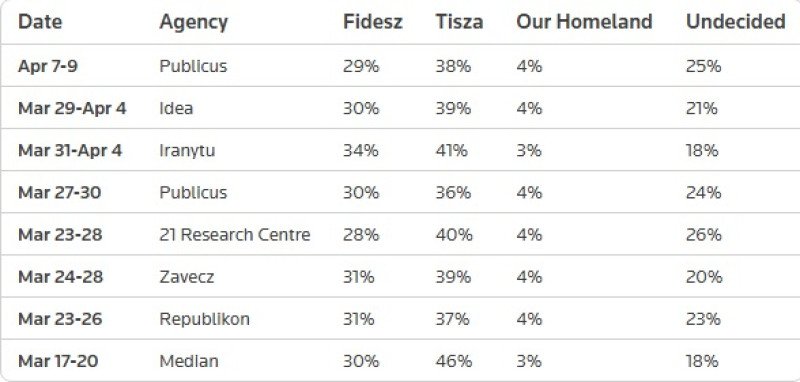Select the Tisza column header
The image size is (800, 382).
[x=459, y=22]
